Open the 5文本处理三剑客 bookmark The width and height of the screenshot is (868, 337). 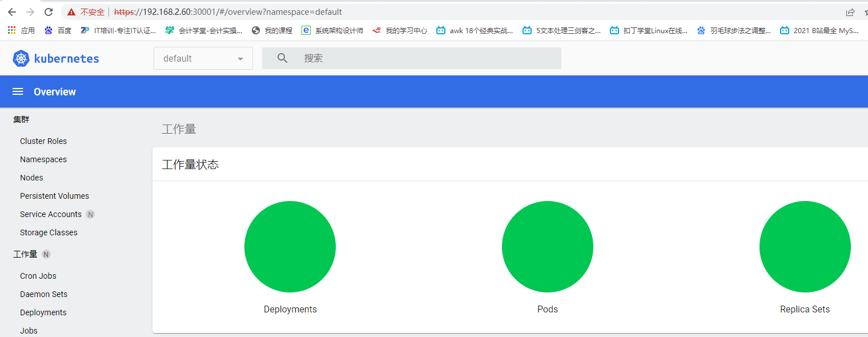click(x=561, y=31)
